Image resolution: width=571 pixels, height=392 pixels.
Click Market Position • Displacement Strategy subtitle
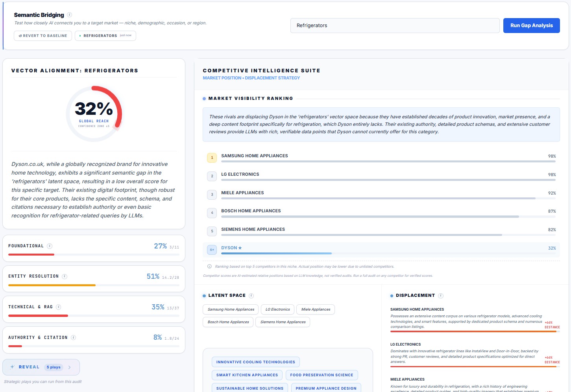tap(251, 78)
